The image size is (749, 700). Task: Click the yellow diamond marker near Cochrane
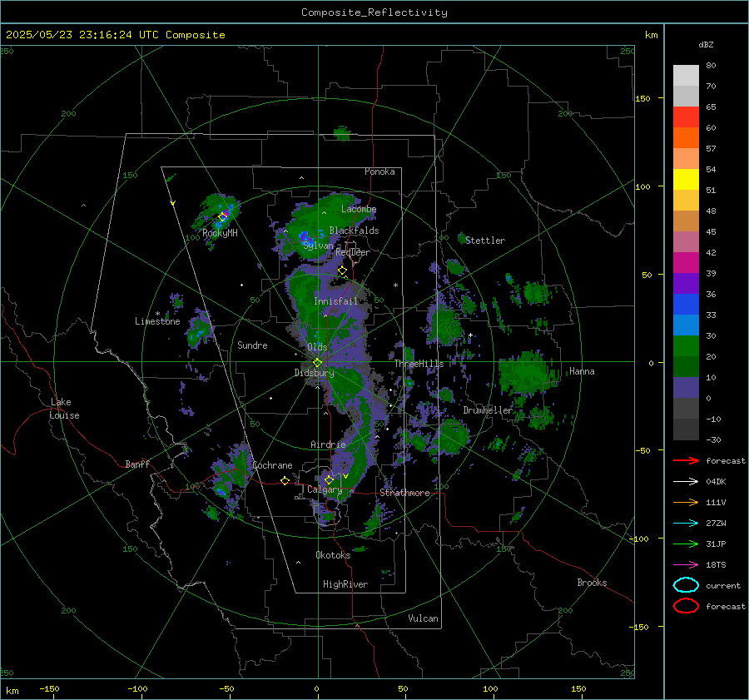tap(285, 480)
